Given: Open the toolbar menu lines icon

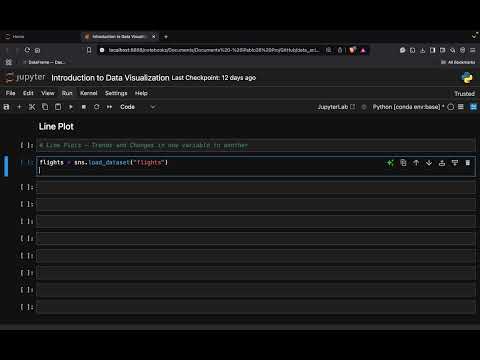Looking at the screenshot, I should (x=461, y=107).
